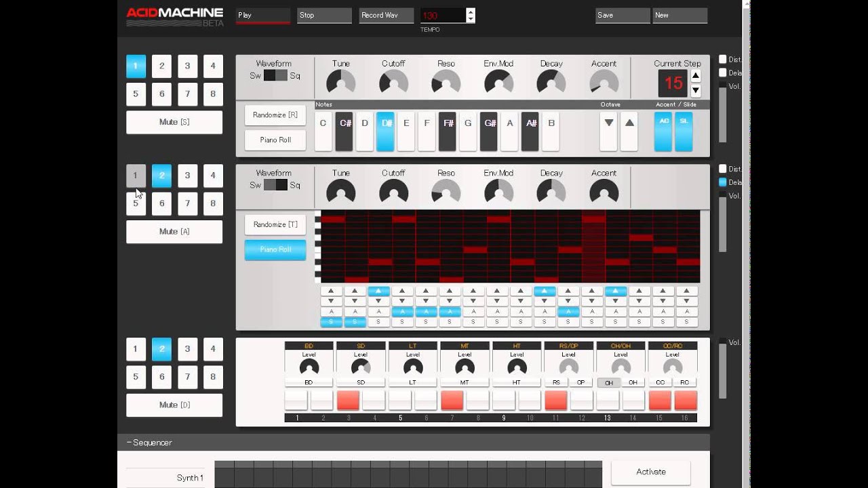The image size is (868, 488).
Task: Start playback with the Play button
Action: tap(263, 16)
